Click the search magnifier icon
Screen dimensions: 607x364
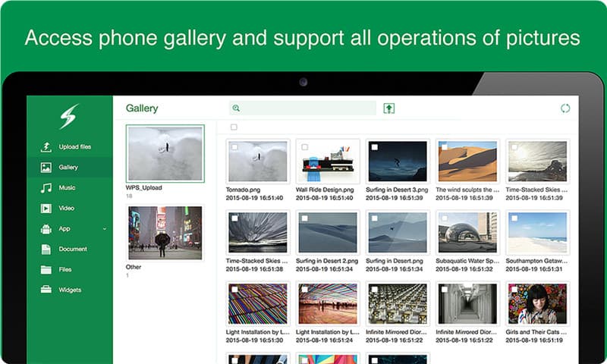[236, 108]
